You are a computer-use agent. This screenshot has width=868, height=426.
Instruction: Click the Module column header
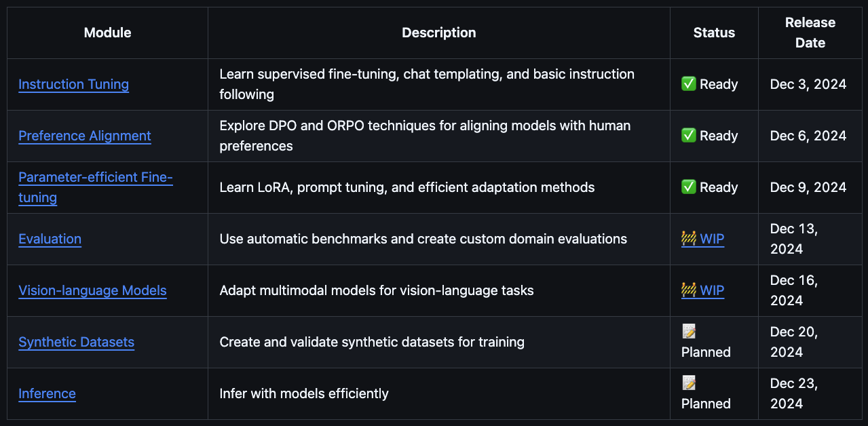(x=107, y=33)
